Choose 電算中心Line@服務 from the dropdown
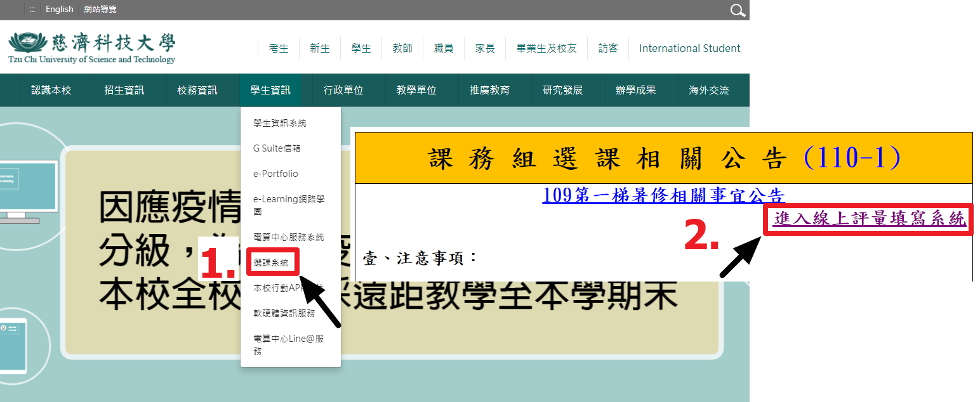This screenshot has height=402, width=980. tap(289, 344)
